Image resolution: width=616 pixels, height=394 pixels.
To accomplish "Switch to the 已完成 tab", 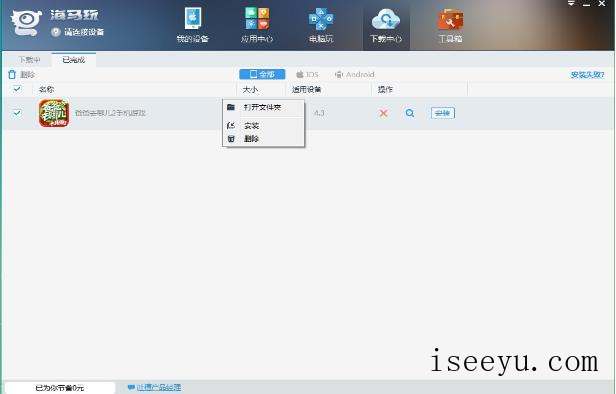I will click(73, 60).
